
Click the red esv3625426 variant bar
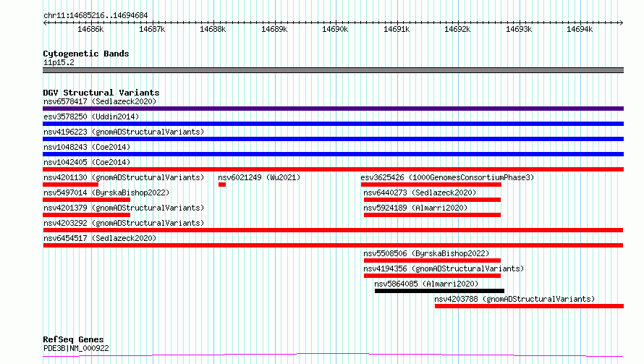coord(431,185)
